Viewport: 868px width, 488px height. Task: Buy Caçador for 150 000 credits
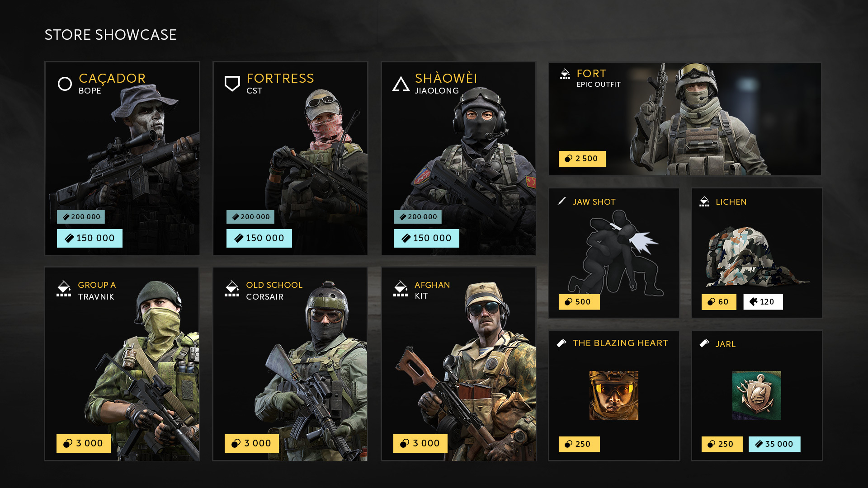(x=90, y=238)
